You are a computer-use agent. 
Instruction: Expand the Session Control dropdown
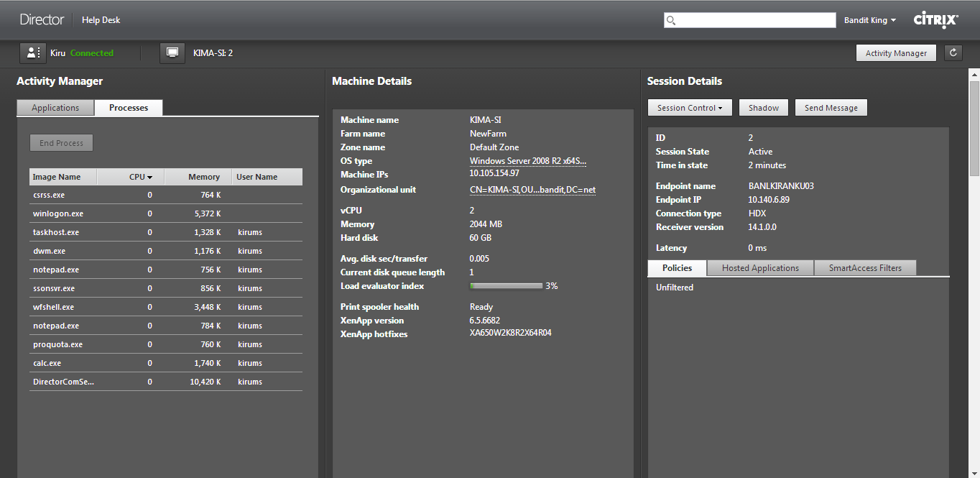point(690,108)
